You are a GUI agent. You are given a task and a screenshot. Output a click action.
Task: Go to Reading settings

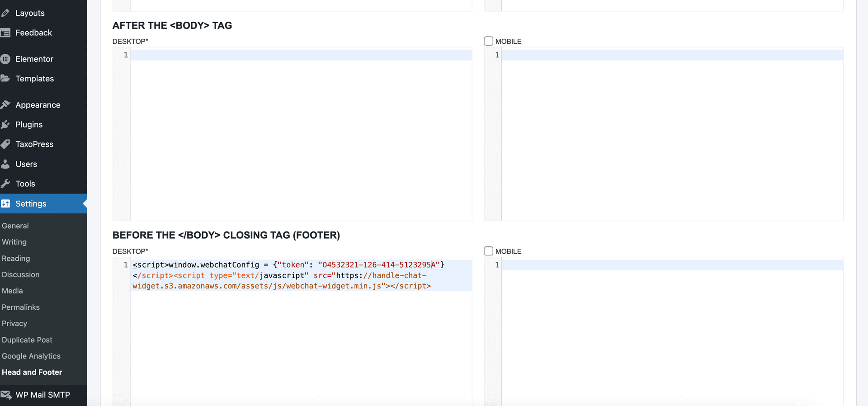tap(16, 258)
